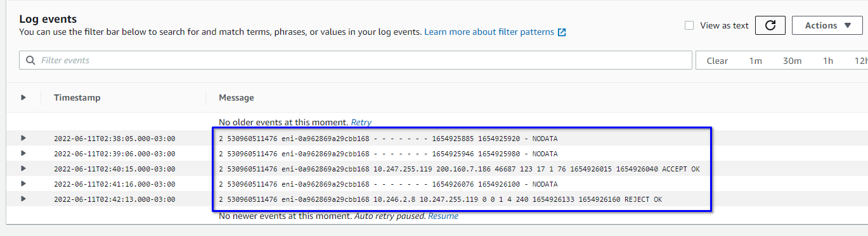
Task: Click the refresh log events icon button
Action: tap(770, 25)
